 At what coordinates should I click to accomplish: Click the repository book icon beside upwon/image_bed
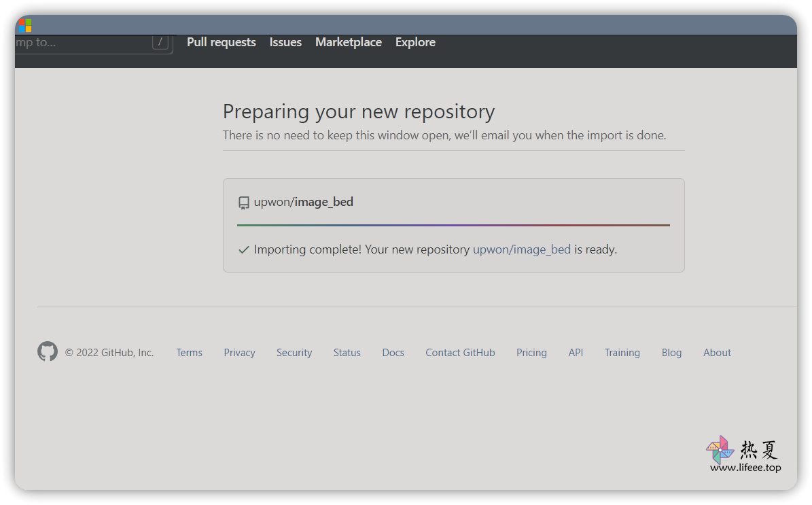pyautogui.click(x=243, y=203)
